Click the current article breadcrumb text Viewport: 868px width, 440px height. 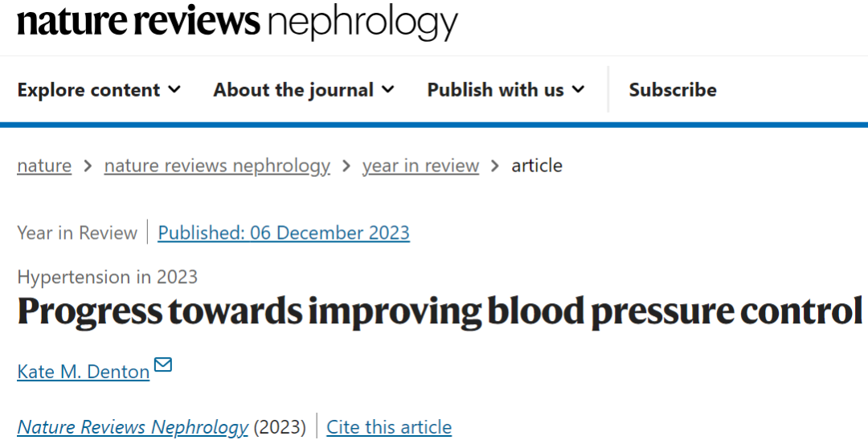tap(537, 166)
